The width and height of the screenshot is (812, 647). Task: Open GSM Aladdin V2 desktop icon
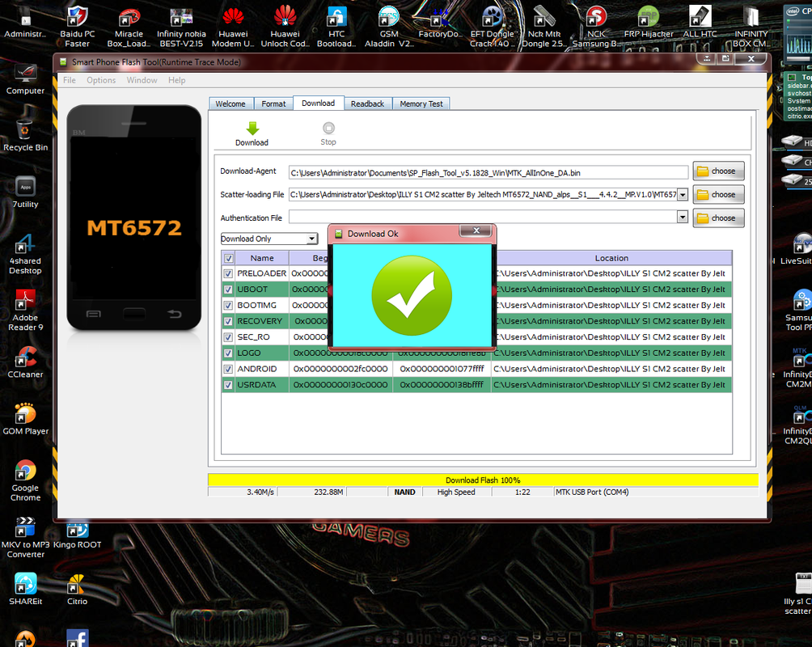389,26
